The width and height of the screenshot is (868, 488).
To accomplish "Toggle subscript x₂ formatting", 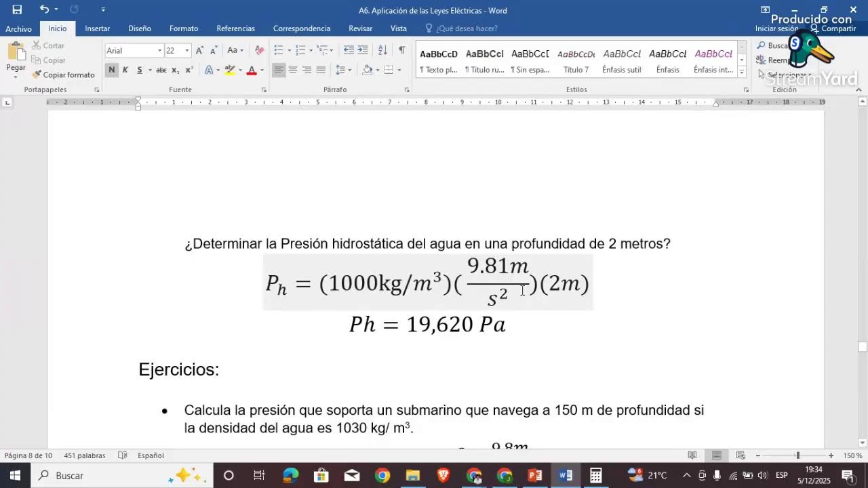I will pos(175,70).
